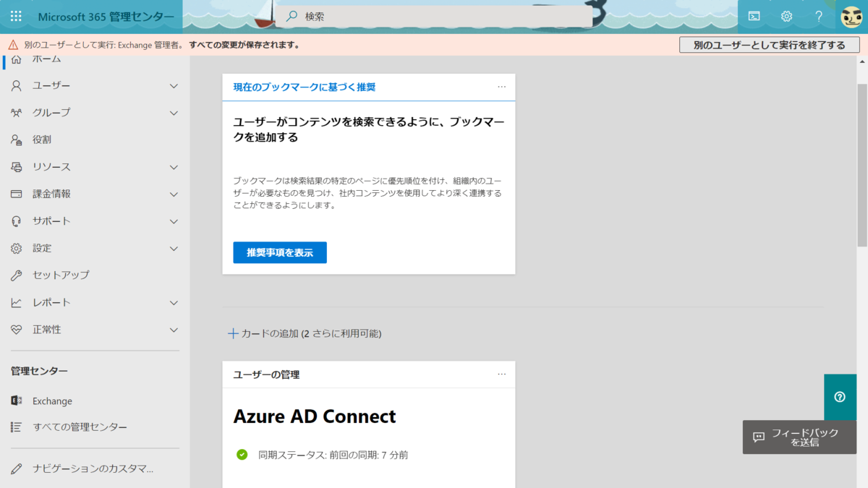This screenshot has height=488, width=868.
Task: Go to the Exchange admin center
Action: pyautogui.click(x=95, y=401)
